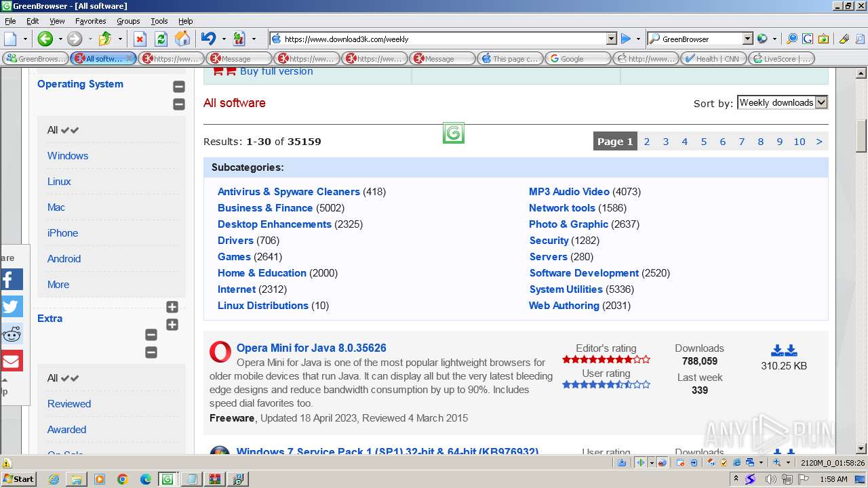The image size is (868, 488).
Task: Click the Opera Mini red O logo
Action: point(220,352)
